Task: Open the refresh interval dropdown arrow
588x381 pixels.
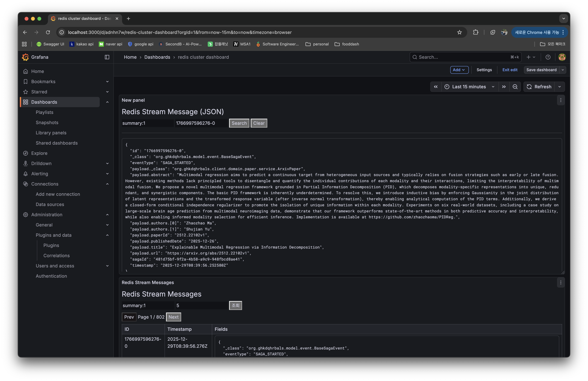Action: tap(559, 87)
